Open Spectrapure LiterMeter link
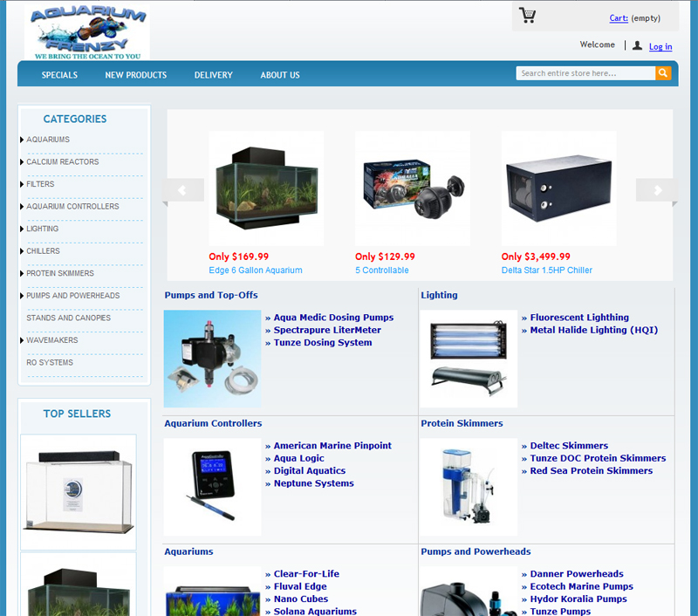This screenshot has height=616, width=698. [327, 330]
